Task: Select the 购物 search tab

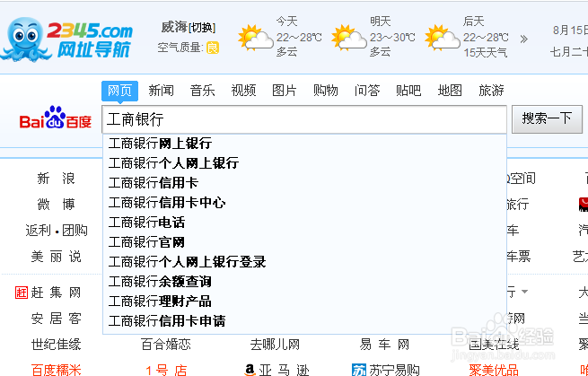Action: 326,91
